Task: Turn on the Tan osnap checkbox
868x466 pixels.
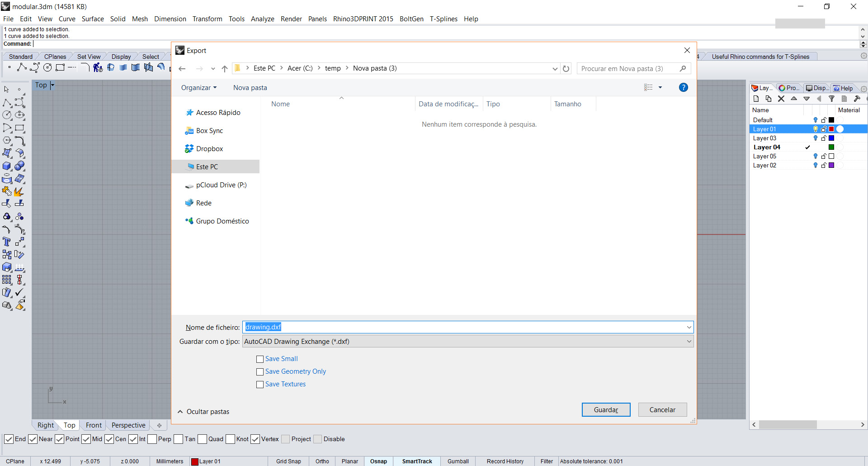Action: tap(178, 439)
